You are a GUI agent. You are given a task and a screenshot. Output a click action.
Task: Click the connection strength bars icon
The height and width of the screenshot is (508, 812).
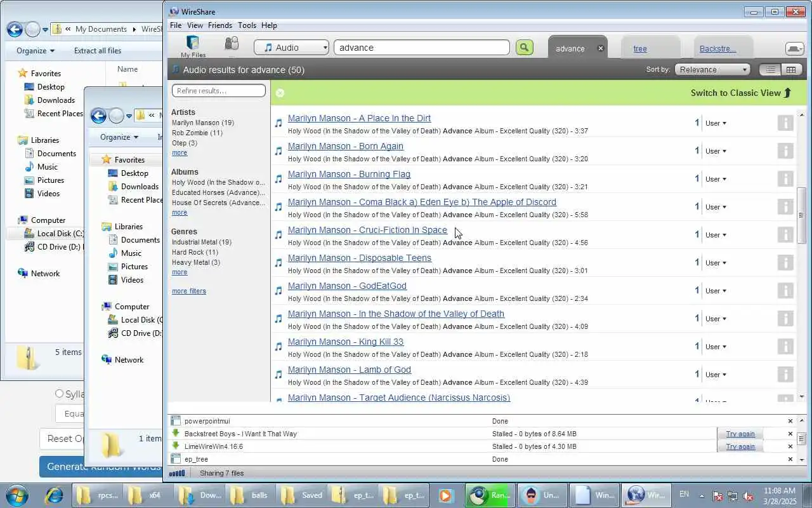(177, 473)
